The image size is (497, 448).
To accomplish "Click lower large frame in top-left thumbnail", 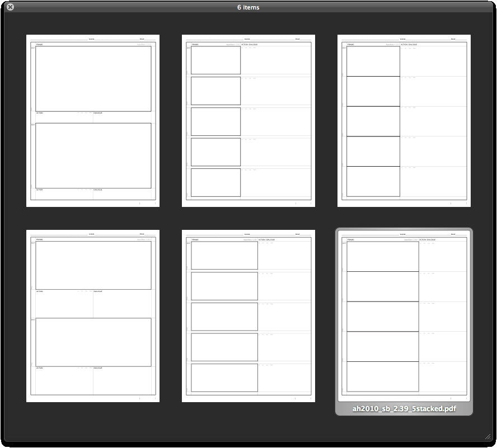I will click(93, 155).
